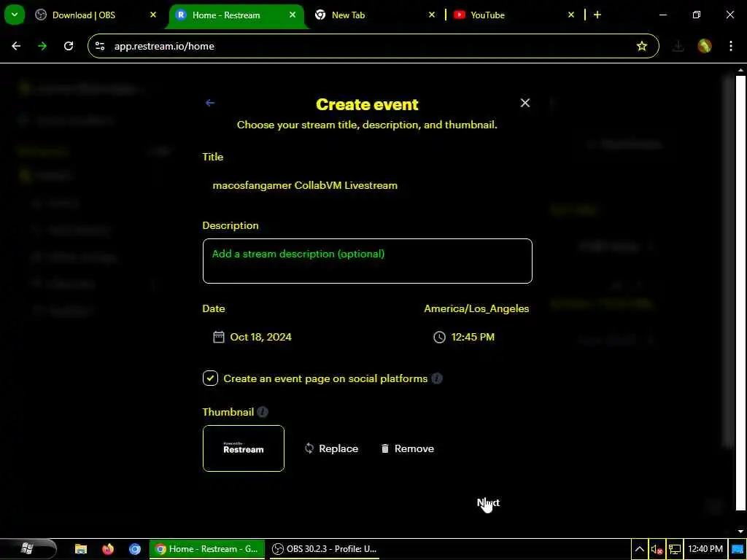Click the Next button
This screenshot has width=747, height=560.
click(x=488, y=502)
